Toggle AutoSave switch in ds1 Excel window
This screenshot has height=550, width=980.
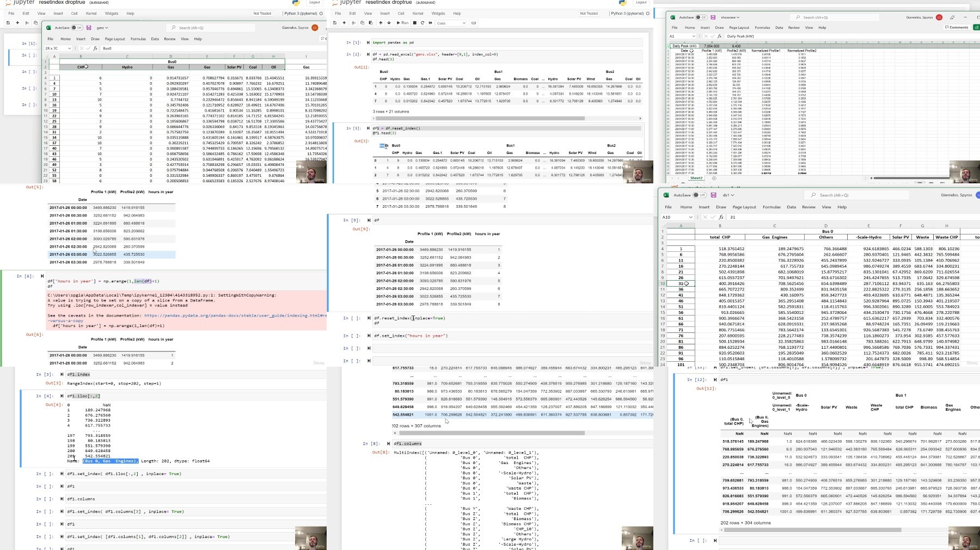tap(700, 195)
